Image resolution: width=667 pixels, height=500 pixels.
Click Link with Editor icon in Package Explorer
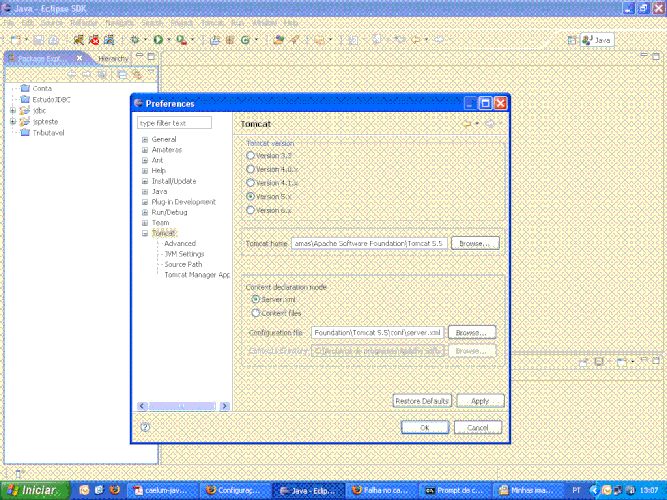pos(137,75)
